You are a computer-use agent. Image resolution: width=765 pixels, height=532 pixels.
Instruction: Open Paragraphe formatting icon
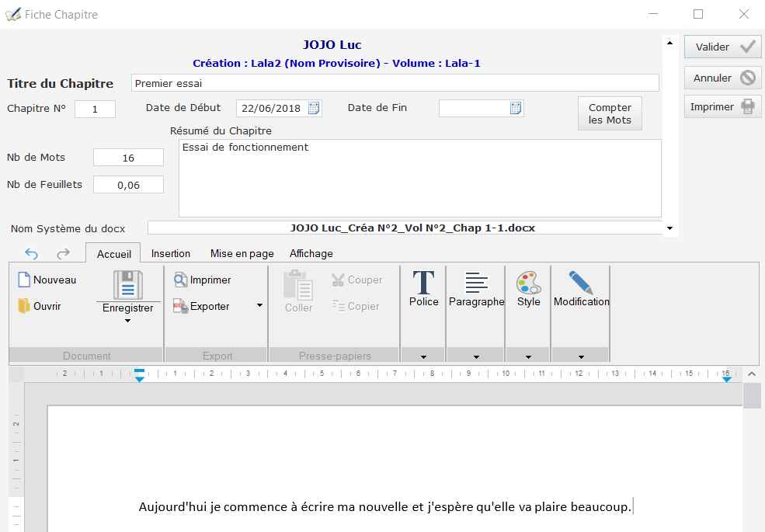[x=476, y=283]
